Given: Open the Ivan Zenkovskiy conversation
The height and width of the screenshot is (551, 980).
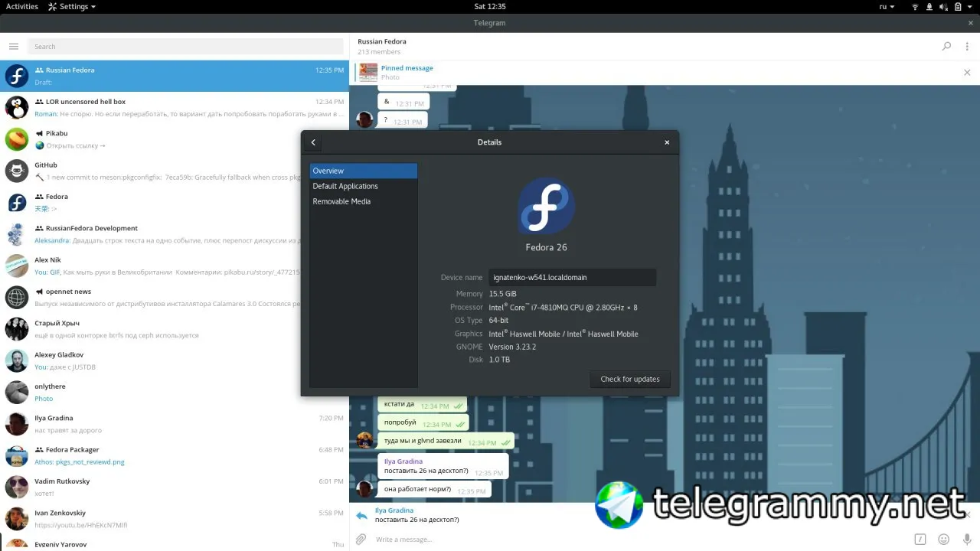Looking at the screenshot, I should click(175, 519).
